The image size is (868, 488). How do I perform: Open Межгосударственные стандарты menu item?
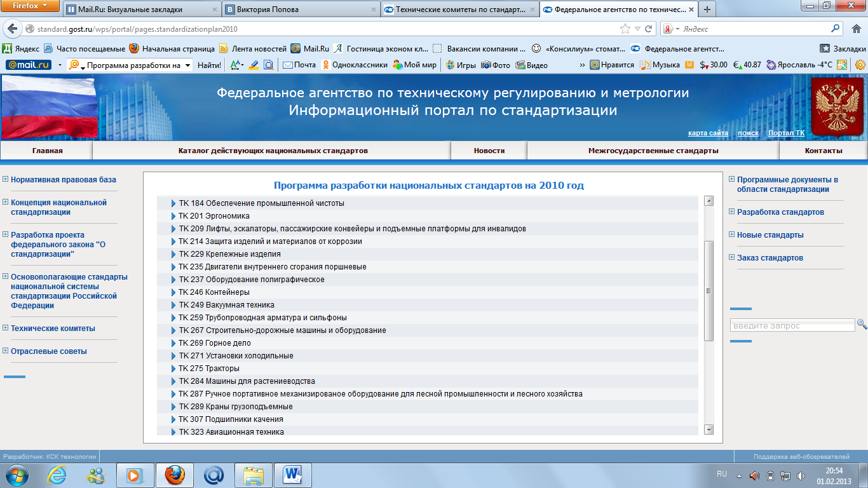tap(653, 151)
